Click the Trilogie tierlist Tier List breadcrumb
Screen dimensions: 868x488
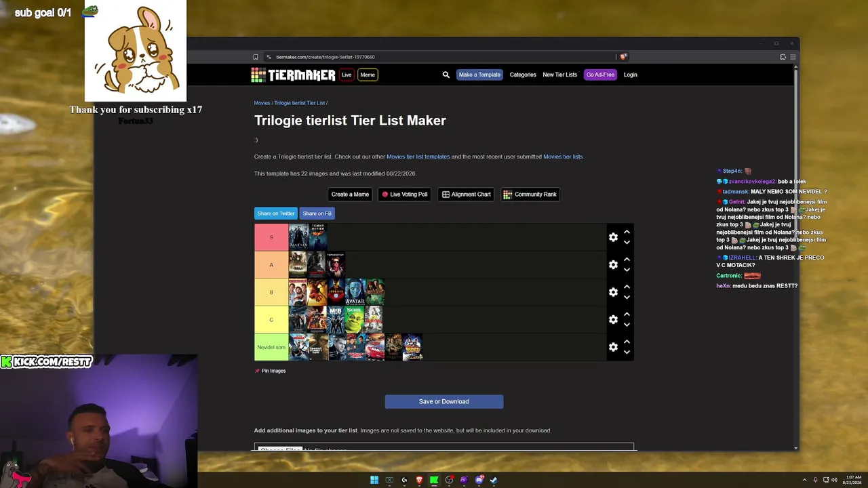300,103
